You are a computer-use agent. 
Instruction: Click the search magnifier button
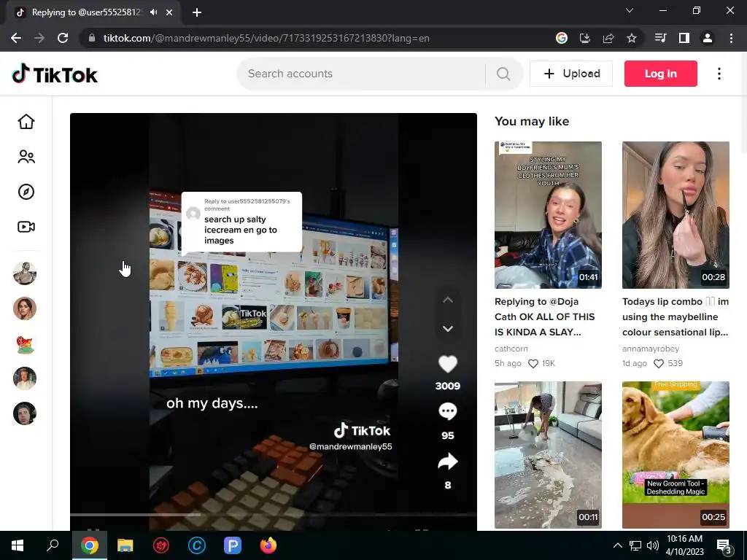(x=503, y=74)
